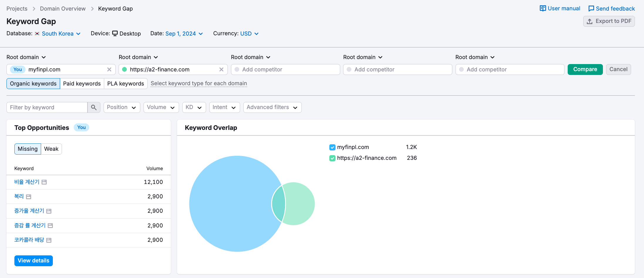Image resolution: width=644 pixels, height=278 pixels.
Task: Open the Sep 1, 2024 date dropdown
Action: 184,34
